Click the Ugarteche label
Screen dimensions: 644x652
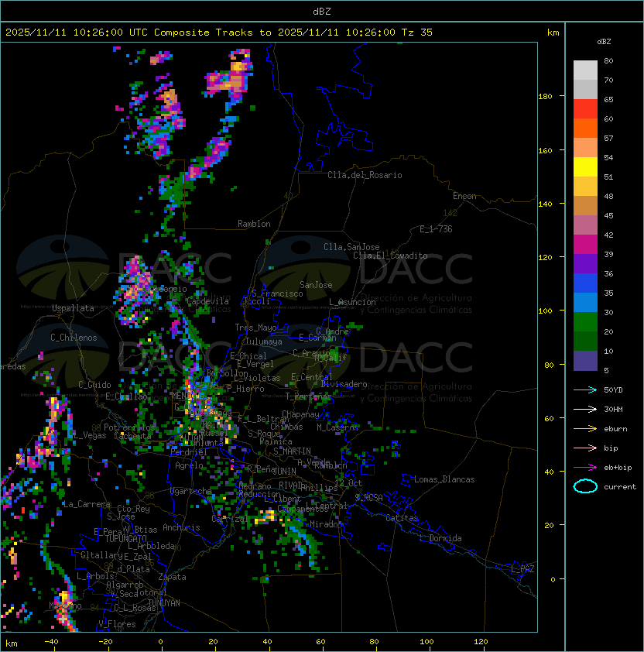(191, 491)
